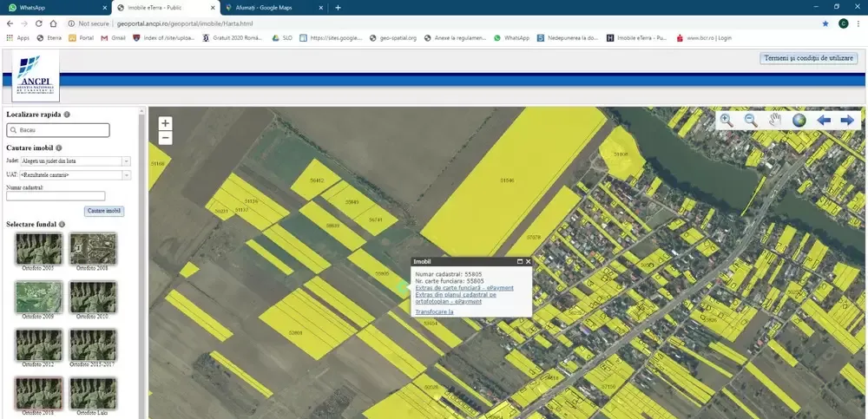Viewport: 868px width, 419px height.
Task: Click the zoom out magnifier tool
Action: click(751, 121)
